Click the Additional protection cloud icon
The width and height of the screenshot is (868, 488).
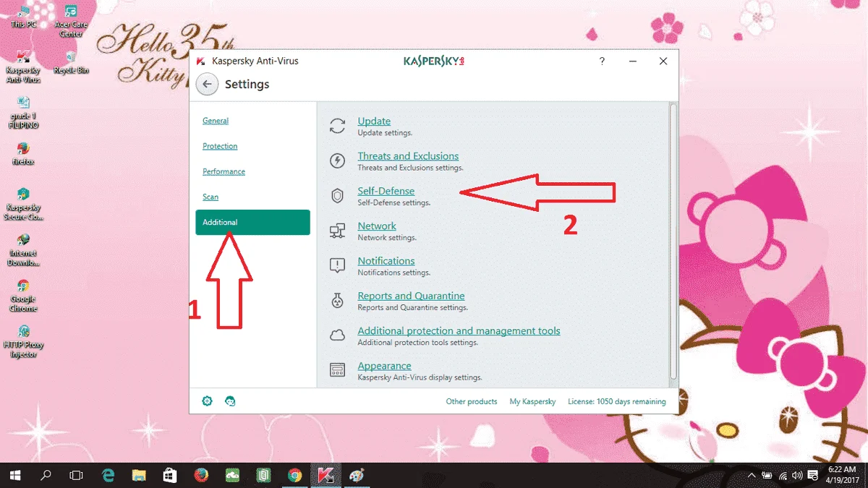pos(337,335)
